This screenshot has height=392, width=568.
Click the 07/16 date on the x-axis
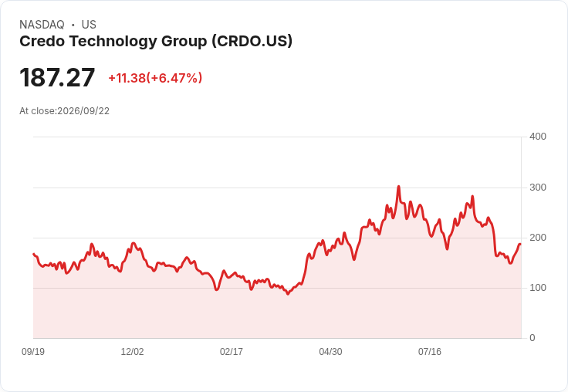coord(430,351)
